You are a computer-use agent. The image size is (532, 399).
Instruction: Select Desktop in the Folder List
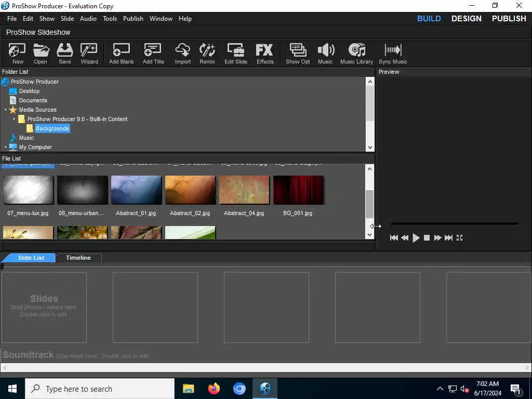point(29,91)
